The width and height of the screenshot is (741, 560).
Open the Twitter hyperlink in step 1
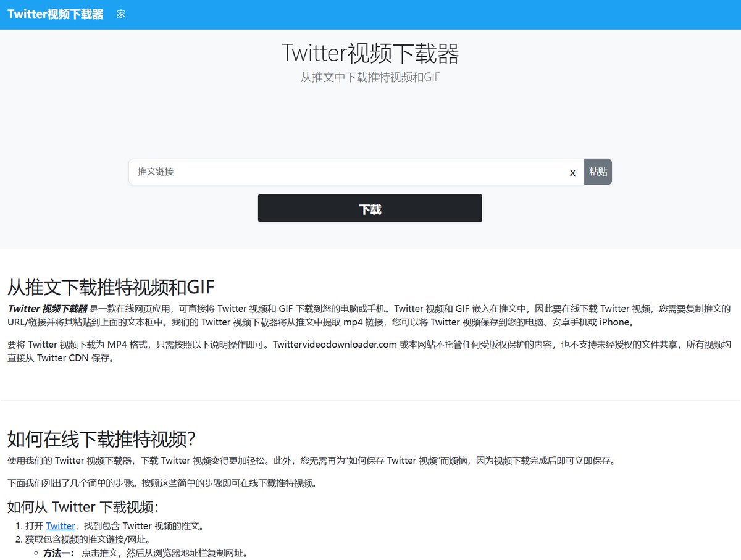(x=61, y=526)
